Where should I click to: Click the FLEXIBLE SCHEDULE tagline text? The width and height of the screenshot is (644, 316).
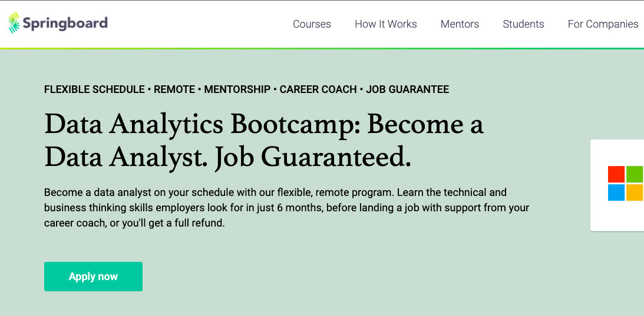tap(94, 89)
